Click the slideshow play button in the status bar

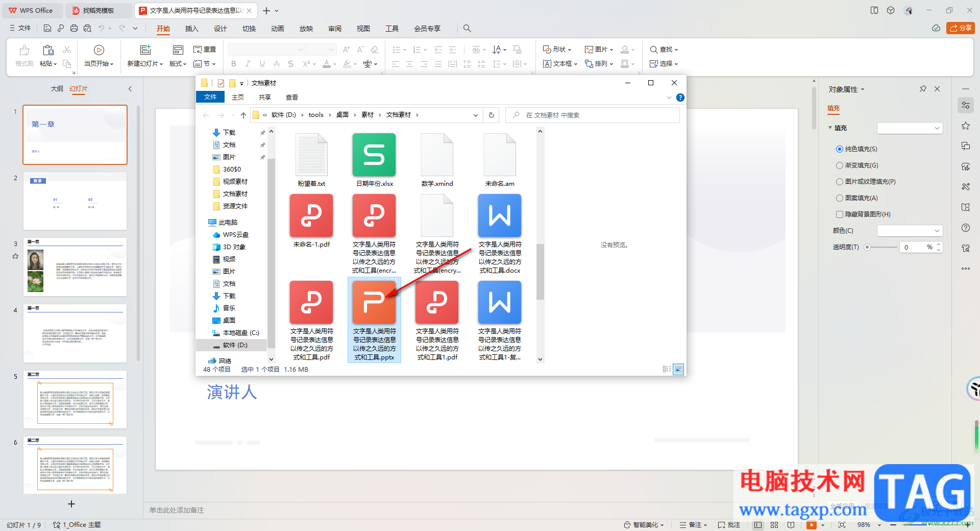[x=811, y=525]
